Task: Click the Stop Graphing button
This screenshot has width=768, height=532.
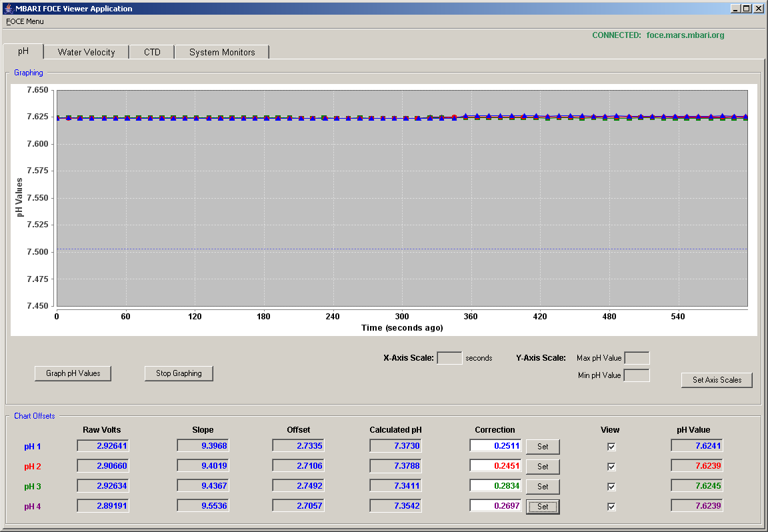Action: [x=179, y=373]
